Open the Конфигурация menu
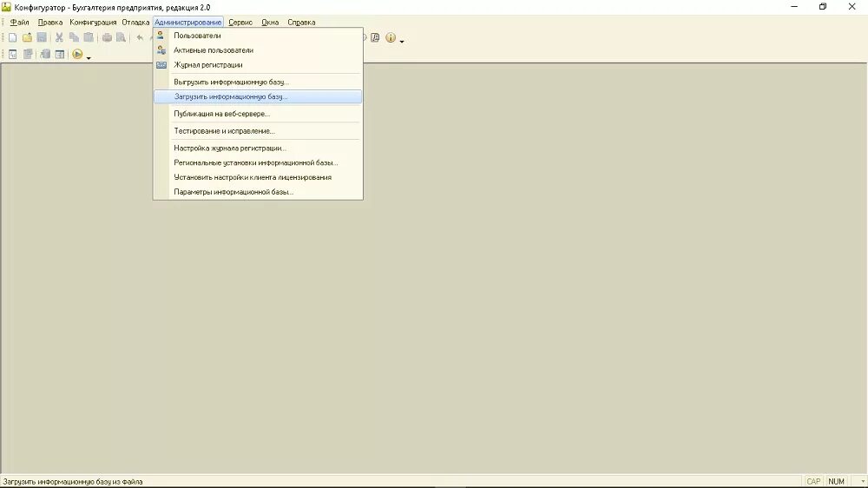The width and height of the screenshot is (868, 488). tap(93, 23)
